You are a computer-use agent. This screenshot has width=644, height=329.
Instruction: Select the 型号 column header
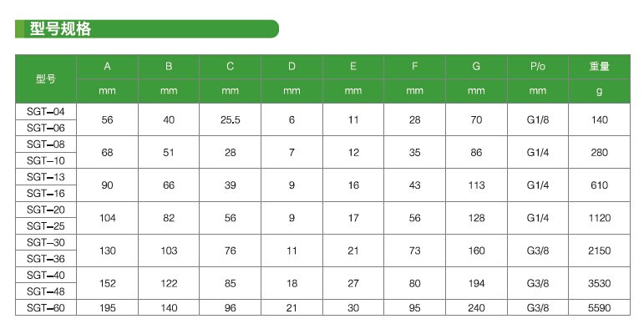point(46,78)
